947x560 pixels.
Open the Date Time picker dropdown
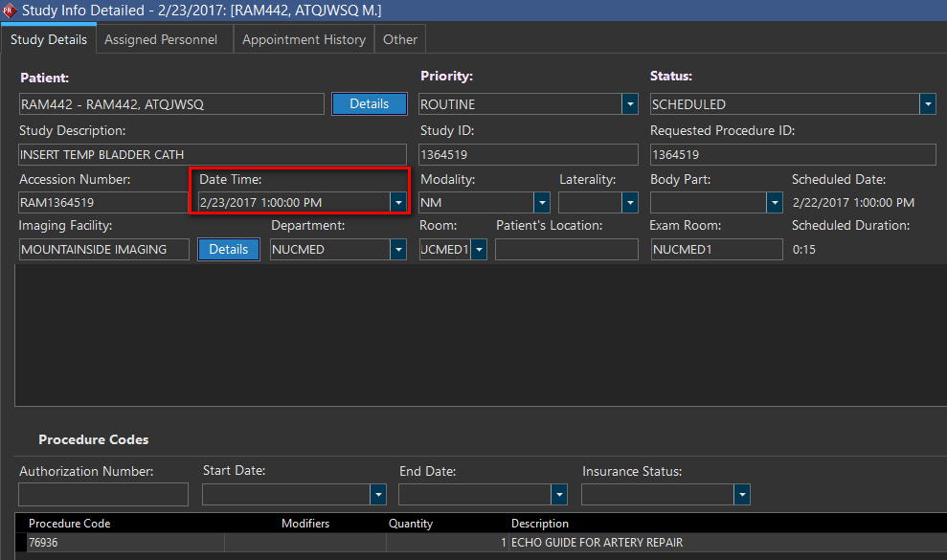(x=398, y=203)
